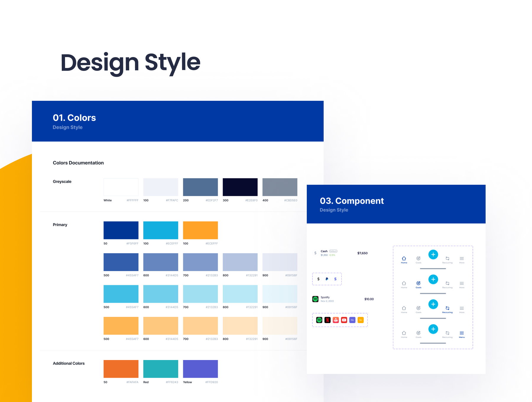Click the Default badge next to Cash
532x402 pixels.
(333, 251)
